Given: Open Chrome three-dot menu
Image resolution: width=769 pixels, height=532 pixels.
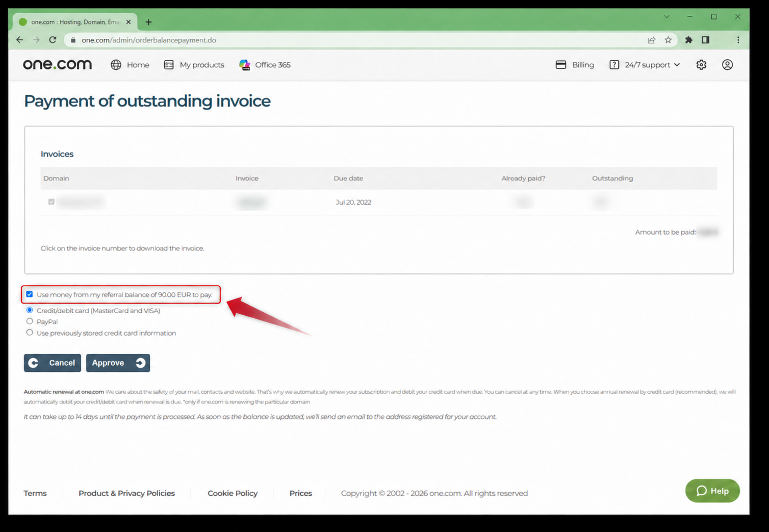Looking at the screenshot, I should click(x=738, y=40).
